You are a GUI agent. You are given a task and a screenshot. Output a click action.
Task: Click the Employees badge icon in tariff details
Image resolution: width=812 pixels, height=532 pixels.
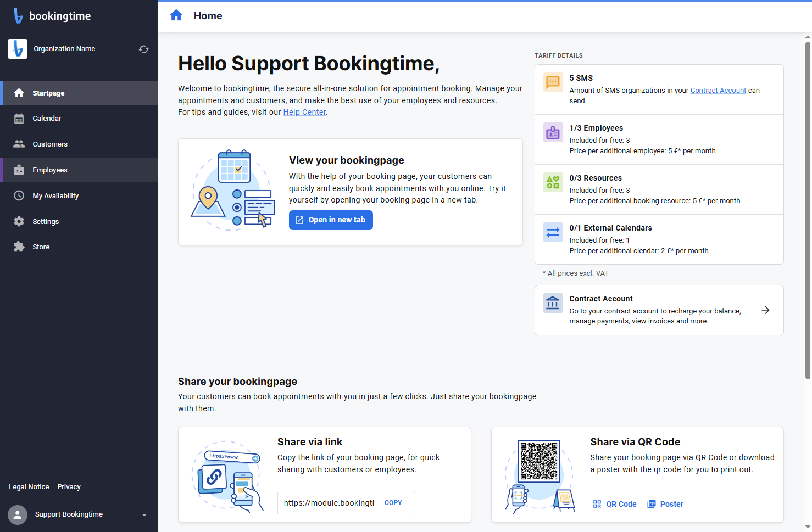553,132
